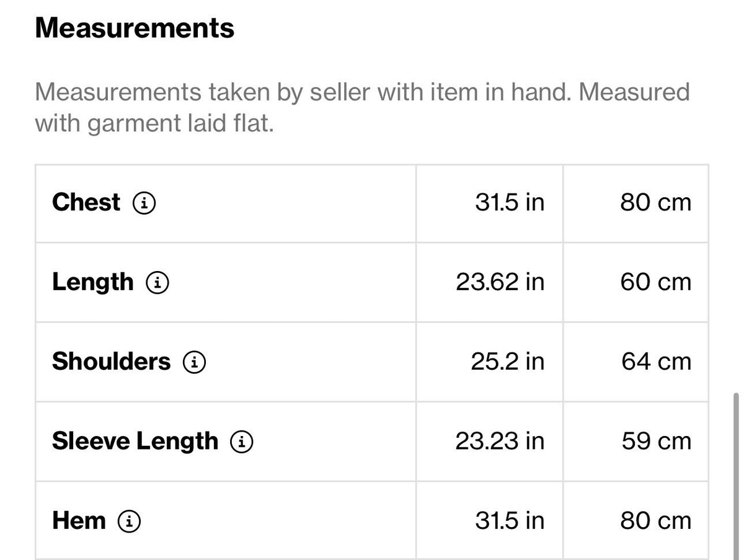Open the Sleeve Length info icon
744x560 pixels.
coord(242,442)
